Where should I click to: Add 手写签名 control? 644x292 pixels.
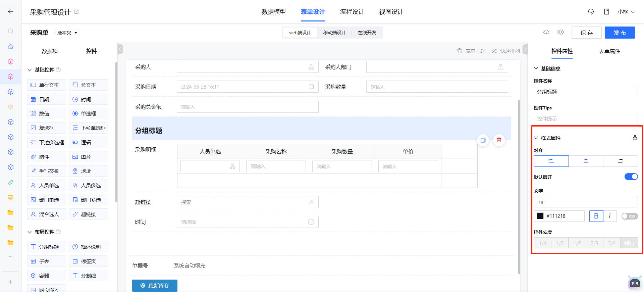click(47, 171)
